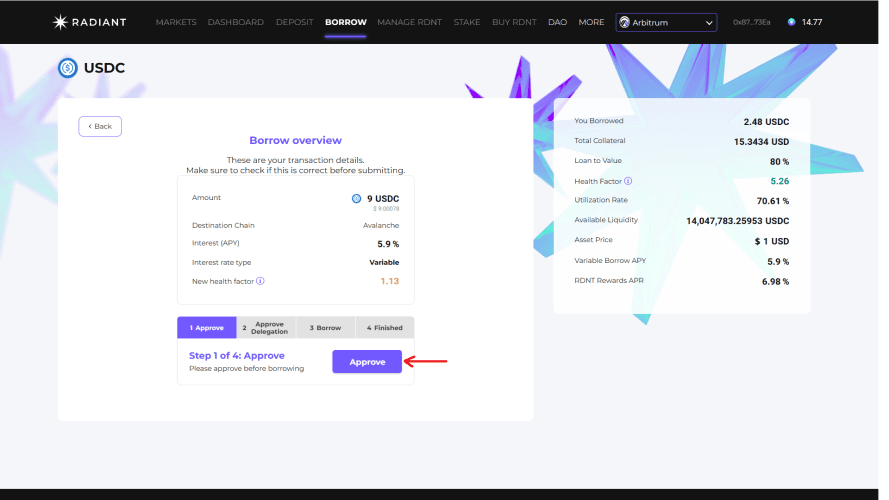The height and width of the screenshot is (500, 889).
Task: Click the 14.77 RDNT balance
Action: (x=812, y=22)
